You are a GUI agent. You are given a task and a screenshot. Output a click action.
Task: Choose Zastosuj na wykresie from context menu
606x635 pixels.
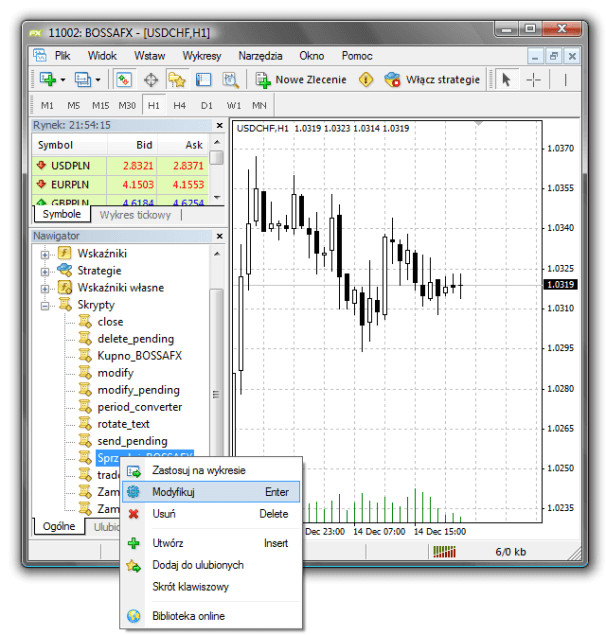(x=211, y=471)
